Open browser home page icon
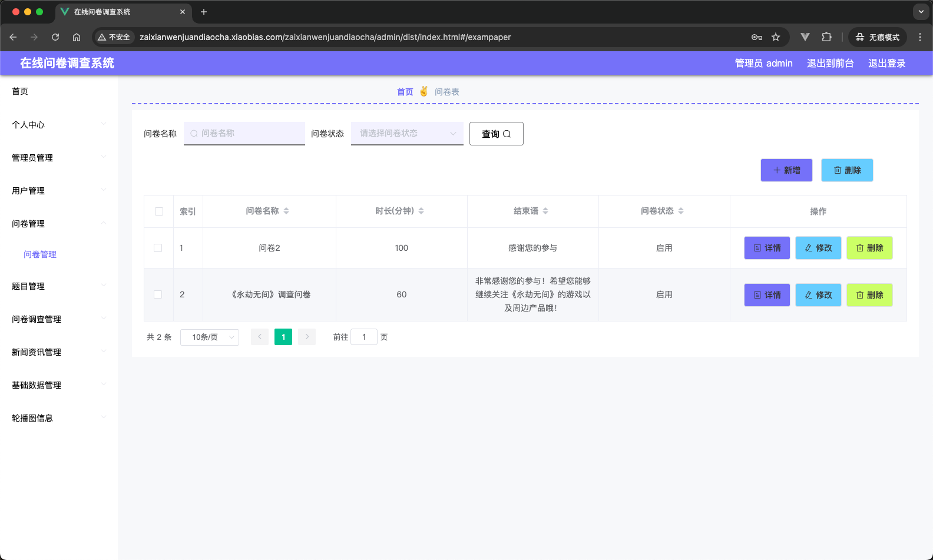Image resolution: width=933 pixels, height=560 pixels. click(x=77, y=37)
